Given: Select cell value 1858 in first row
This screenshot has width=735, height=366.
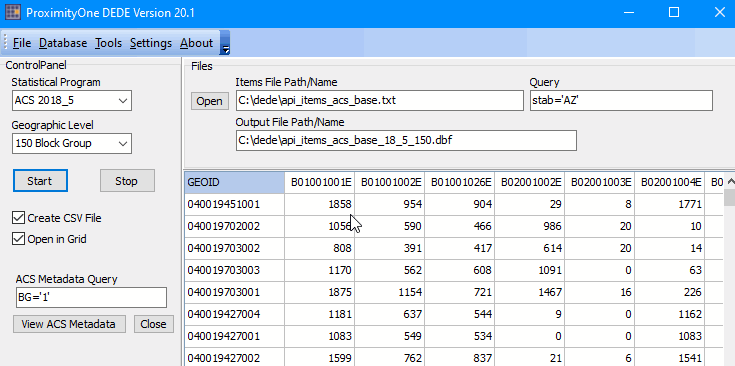Looking at the screenshot, I should click(320, 204).
